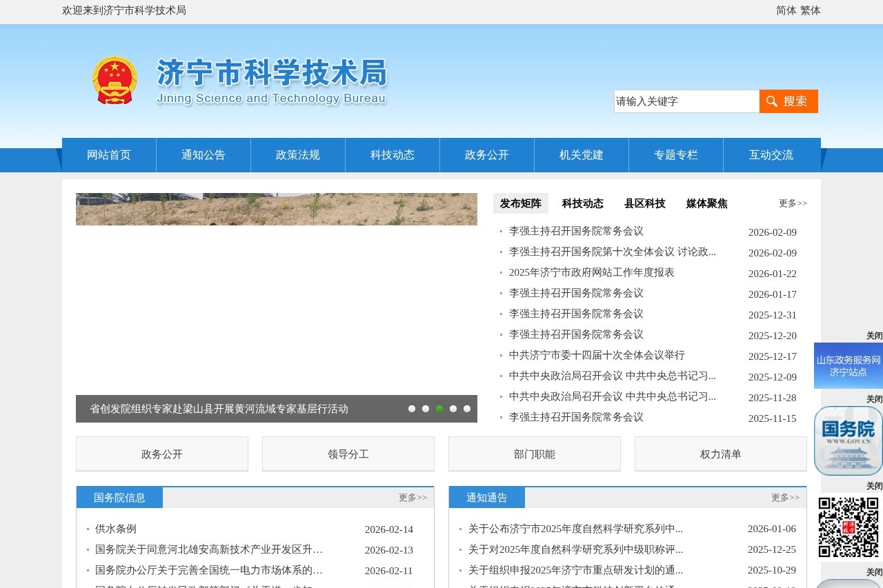This screenshot has width=883, height=588.
Task: Open 国务院关于同意河北雄安高新技术产业开发区 article
Action: (x=209, y=549)
